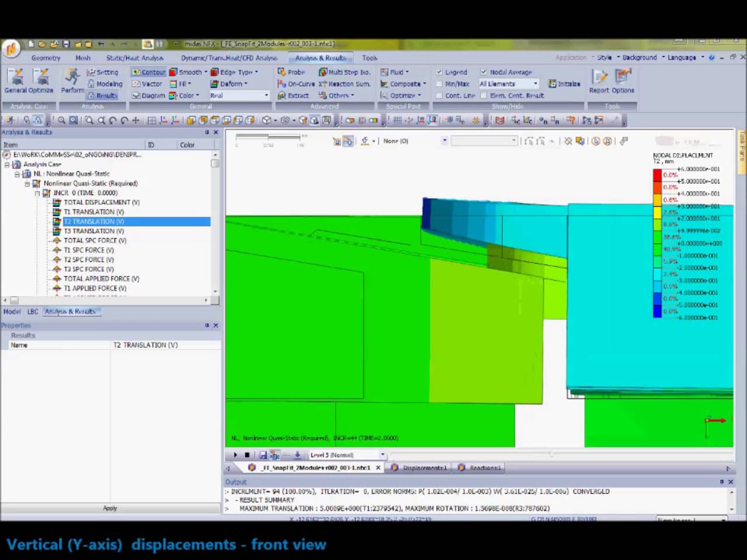Click the help icon next to Language
The width and height of the screenshot is (747, 560).
711,58
